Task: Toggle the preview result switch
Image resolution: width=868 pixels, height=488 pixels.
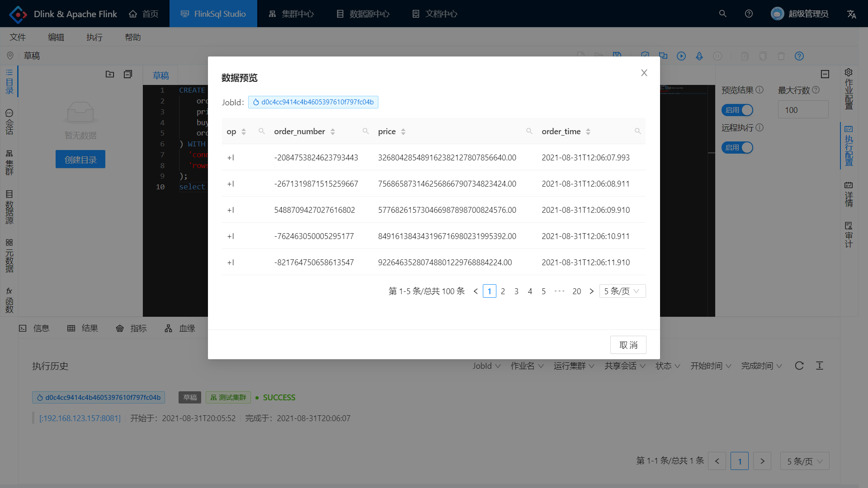Action: point(737,110)
